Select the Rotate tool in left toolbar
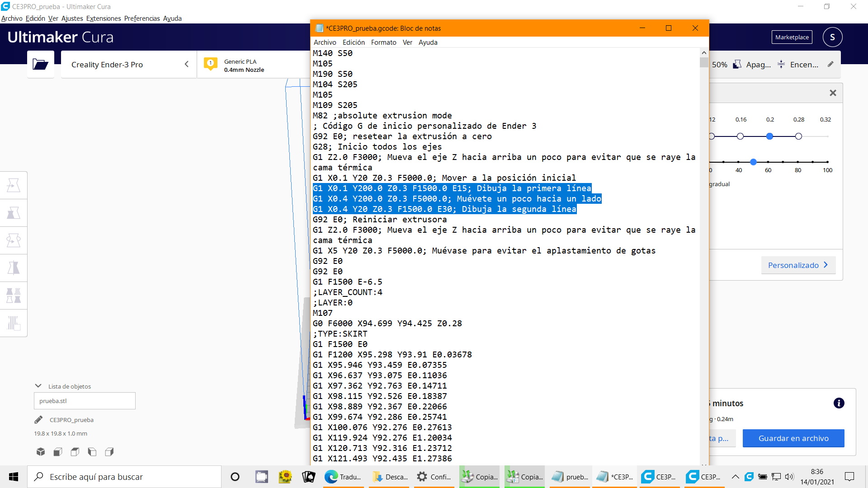 click(x=14, y=240)
